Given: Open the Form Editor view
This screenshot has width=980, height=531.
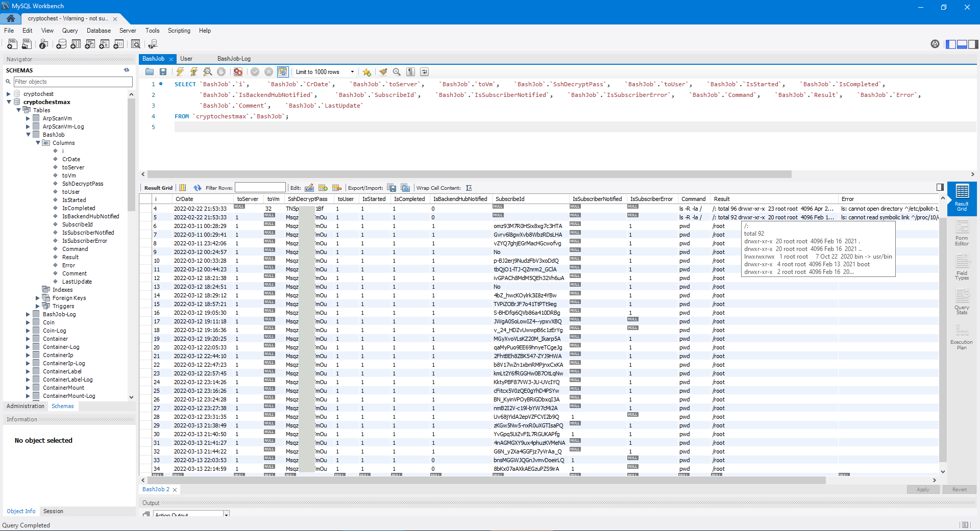Looking at the screenshot, I should coord(962,234).
